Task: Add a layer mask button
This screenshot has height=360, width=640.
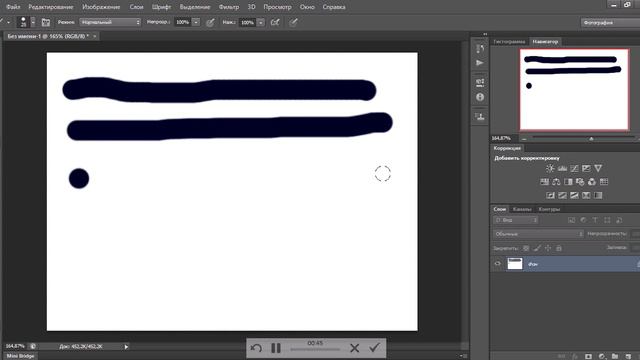Action: click(x=588, y=356)
